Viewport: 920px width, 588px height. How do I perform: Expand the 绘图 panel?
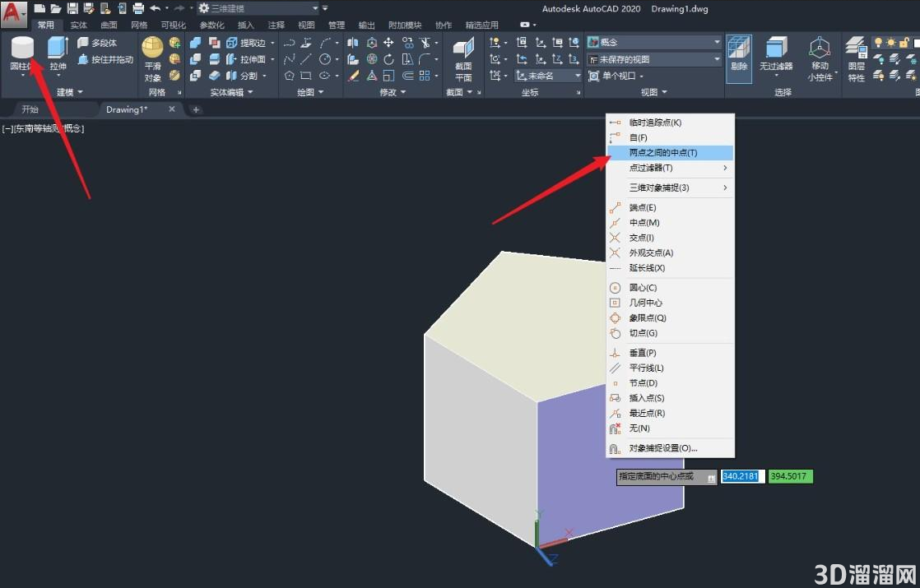coord(309,92)
